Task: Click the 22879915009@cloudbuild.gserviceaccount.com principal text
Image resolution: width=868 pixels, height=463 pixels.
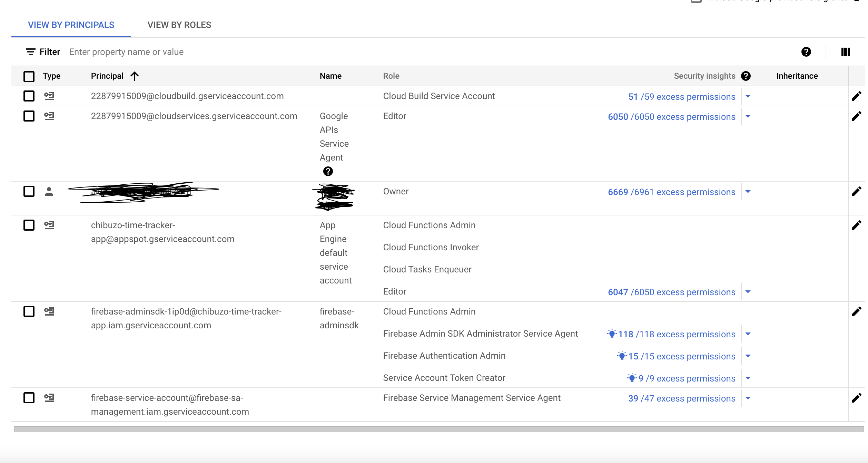Action: tap(187, 96)
